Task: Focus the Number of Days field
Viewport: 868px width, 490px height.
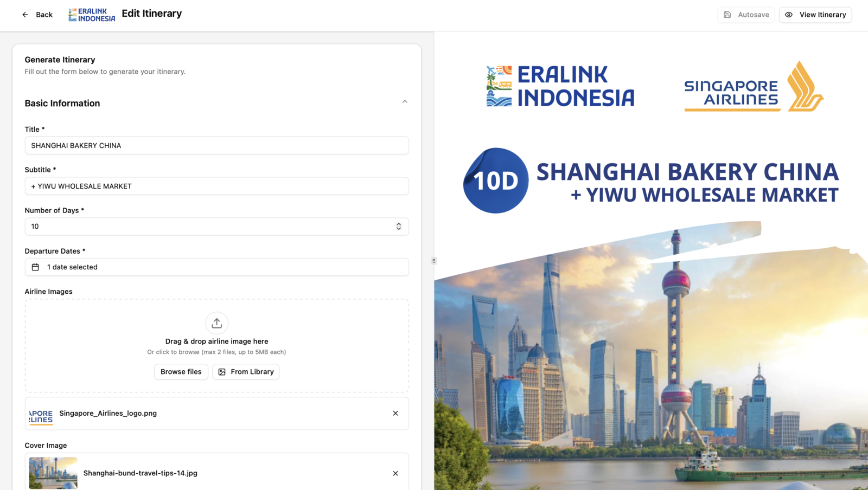Action: point(216,227)
